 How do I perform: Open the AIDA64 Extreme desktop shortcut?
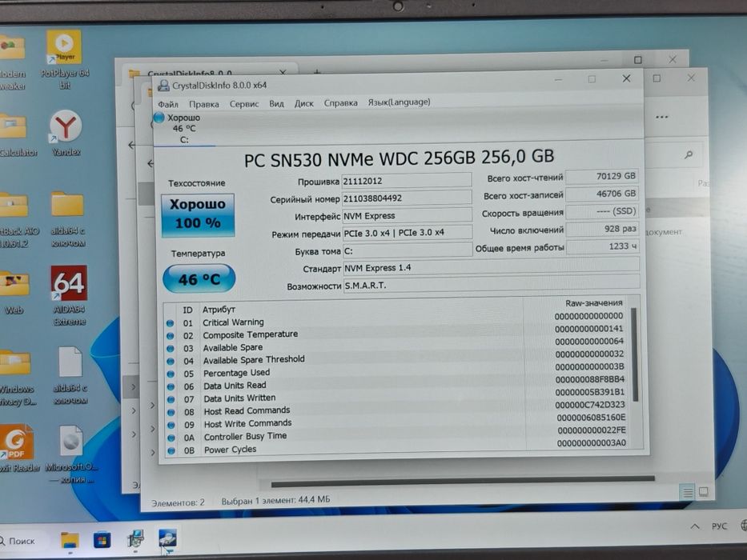(70, 295)
